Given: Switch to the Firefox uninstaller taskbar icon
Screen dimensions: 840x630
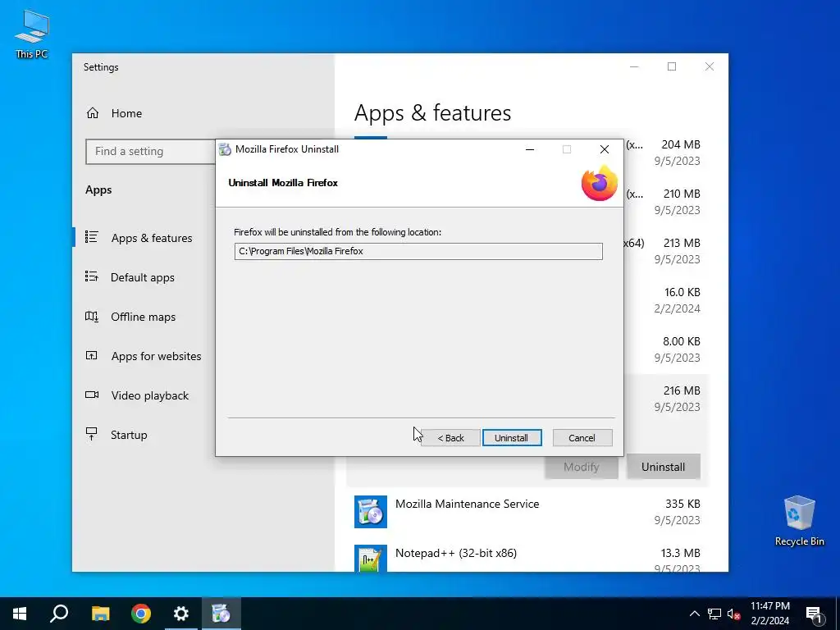Looking at the screenshot, I should (x=221, y=614).
